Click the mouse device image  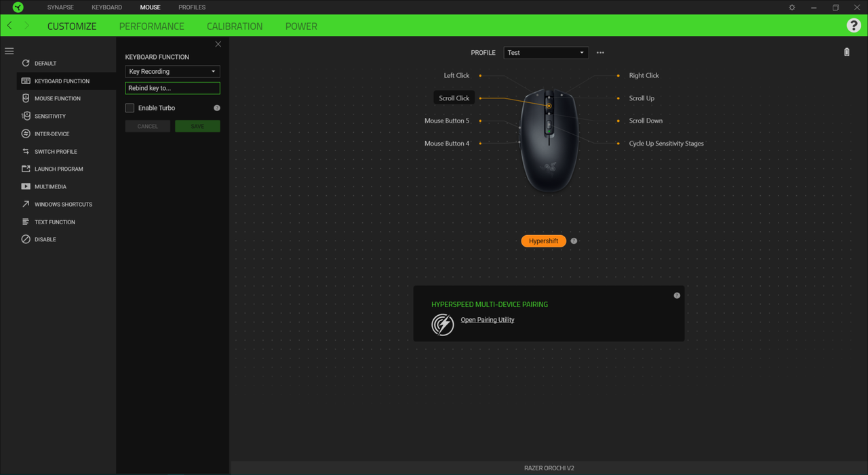[x=549, y=140]
